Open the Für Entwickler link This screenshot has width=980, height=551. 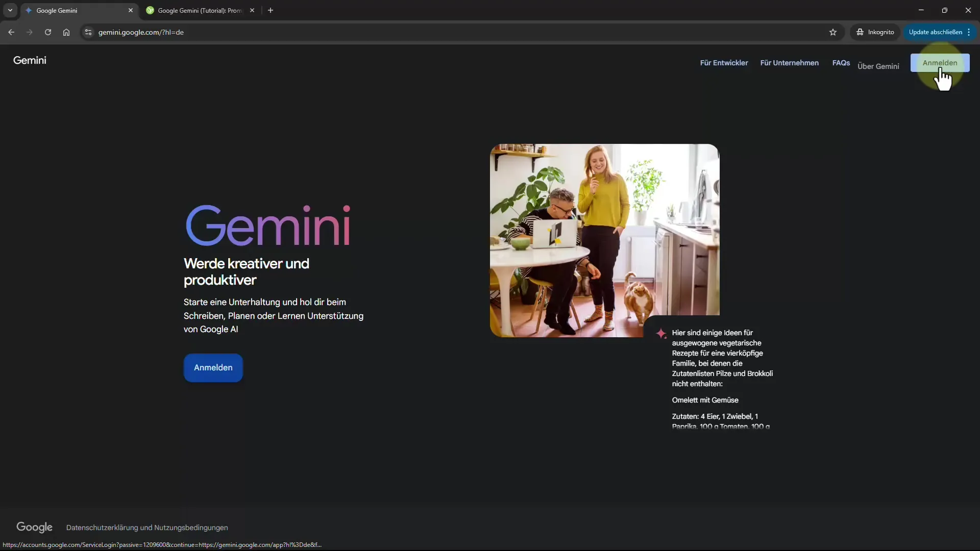(x=724, y=63)
